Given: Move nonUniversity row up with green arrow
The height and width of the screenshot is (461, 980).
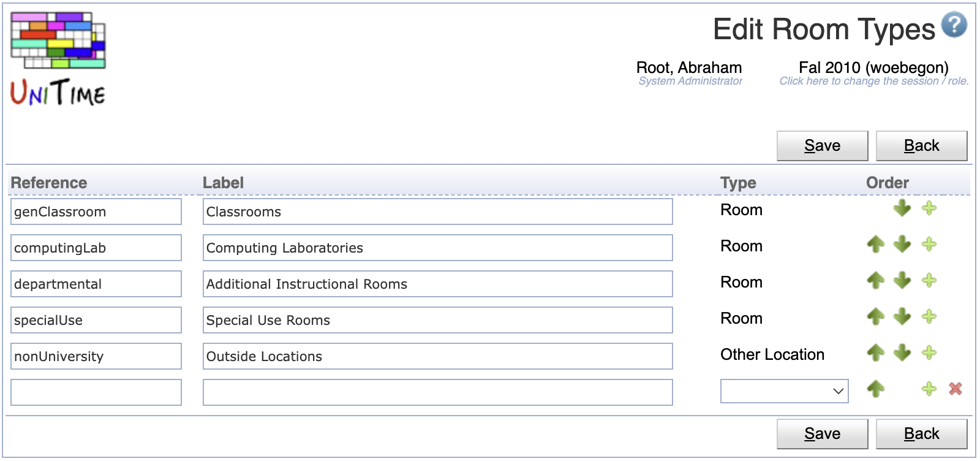Looking at the screenshot, I should 876,353.
